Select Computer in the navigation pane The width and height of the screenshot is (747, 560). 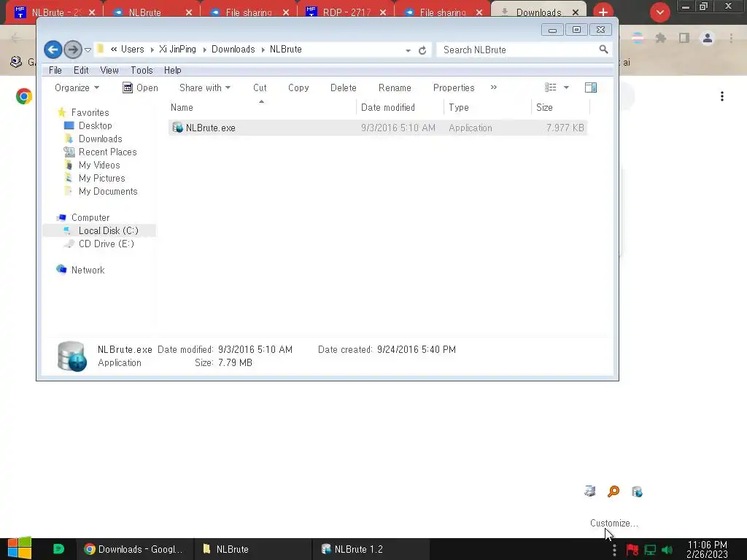point(90,217)
